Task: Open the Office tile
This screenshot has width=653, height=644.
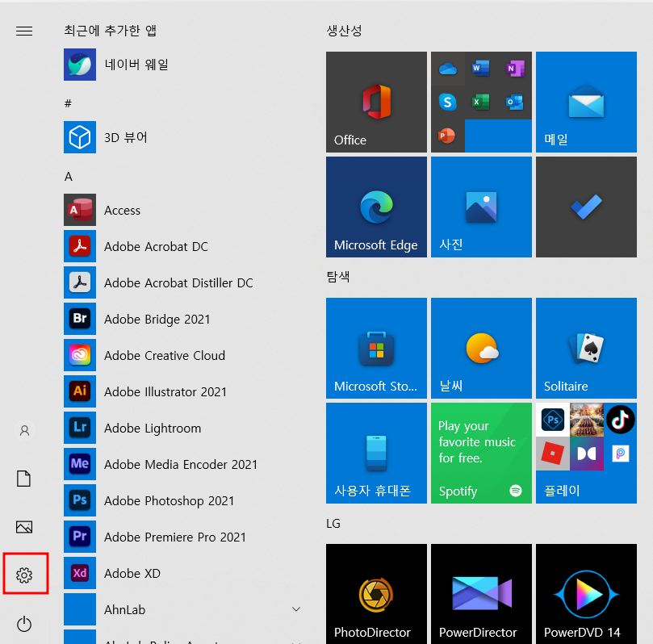Action: (376, 102)
